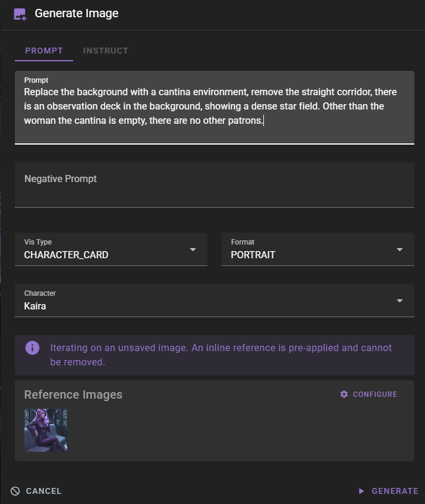The height and width of the screenshot is (504, 425).
Task: Switch to the INSTRUCT tab
Action: (x=105, y=51)
